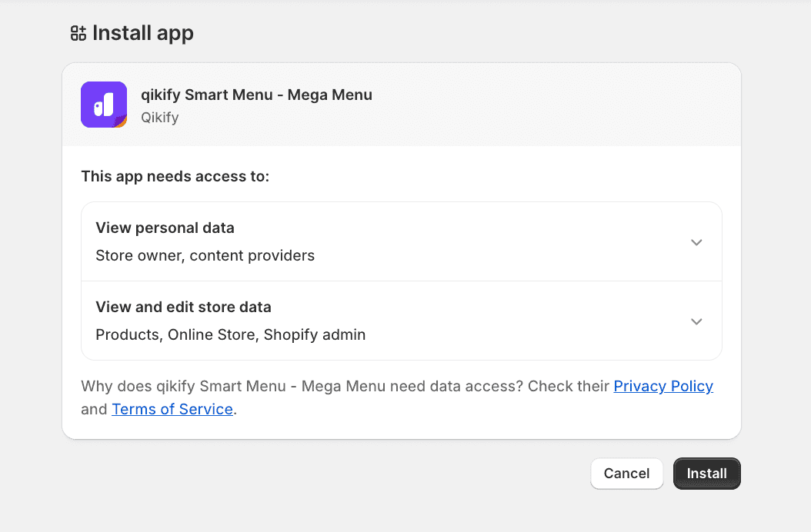Open the Privacy Policy link
The width and height of the screenshot is (811, 532).
coord(663,386)
